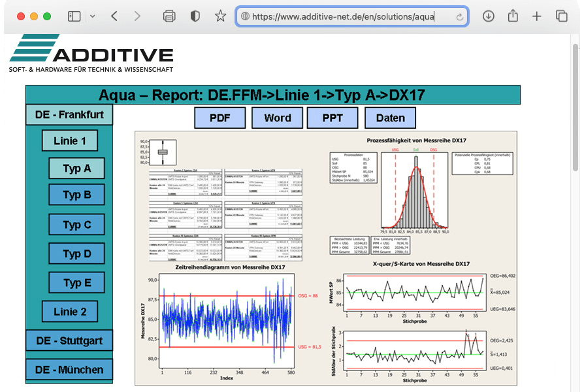
Task: Show the downloads list
Action: click(x=488, y=16)
